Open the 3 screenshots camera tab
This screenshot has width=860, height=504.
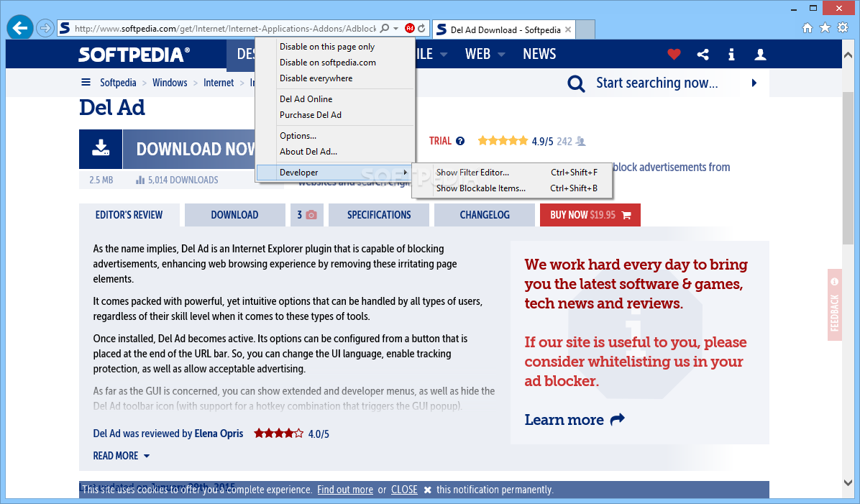(x=307, y=215)
